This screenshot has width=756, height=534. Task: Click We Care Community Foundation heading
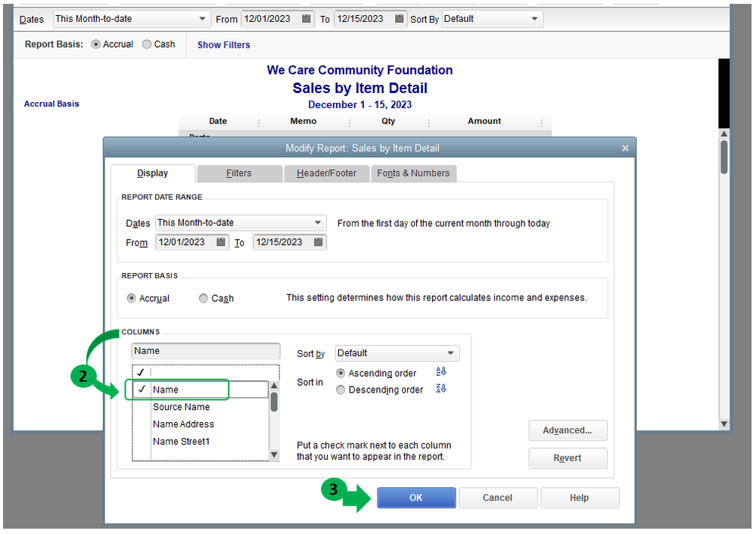coord(359,70)
